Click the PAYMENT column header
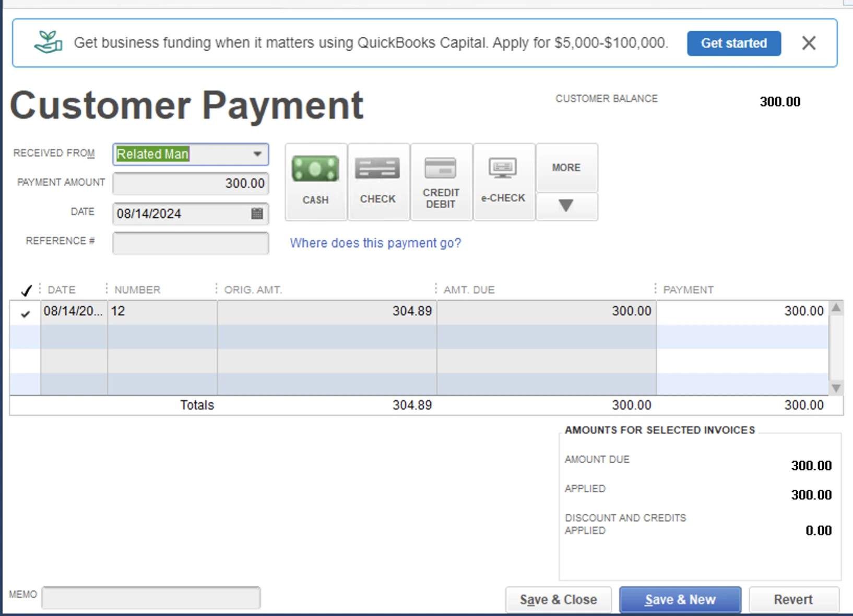853x616 pixels. pyautogui.click(x=688, y=290)
